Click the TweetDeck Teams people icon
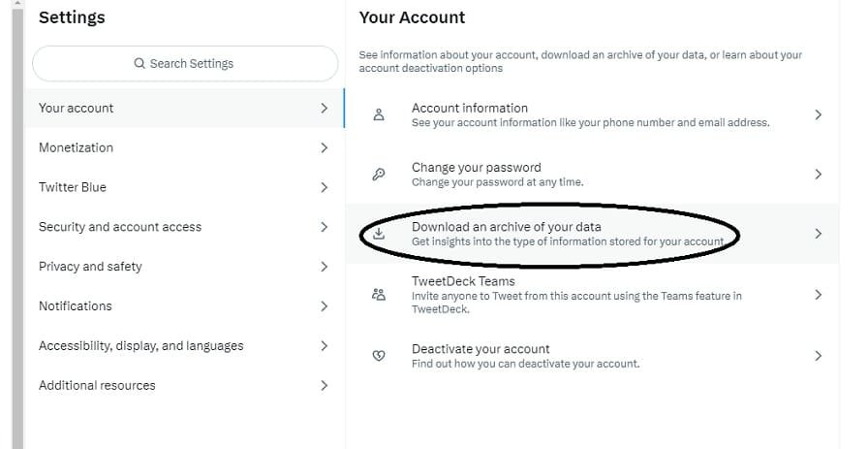This screenshot has width=868, height=449. 379,295
